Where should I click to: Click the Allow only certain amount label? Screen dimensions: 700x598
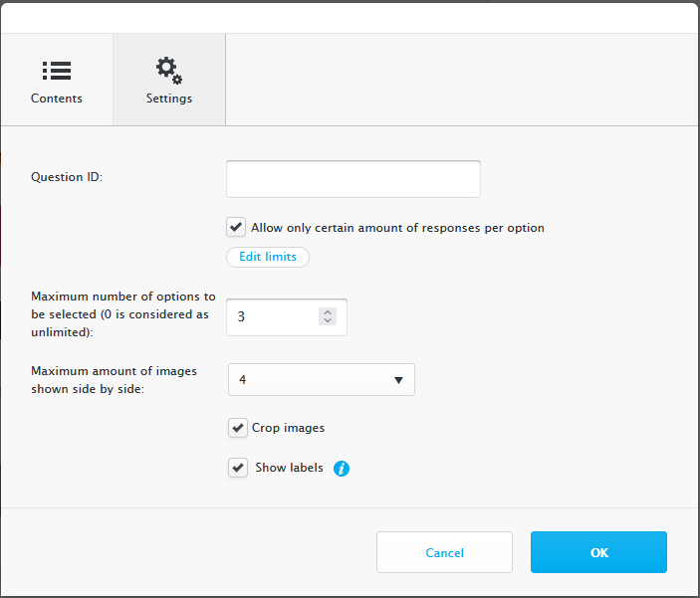click(397, 228)
